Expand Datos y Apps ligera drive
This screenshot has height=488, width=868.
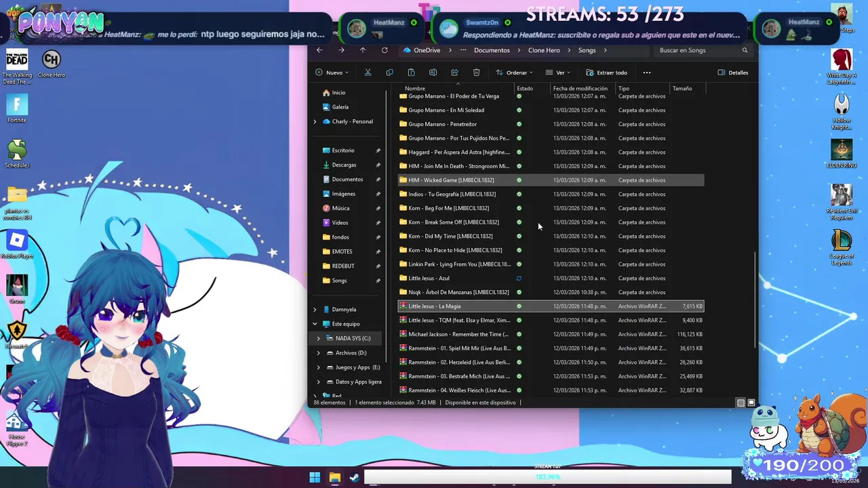pos(319,382)
